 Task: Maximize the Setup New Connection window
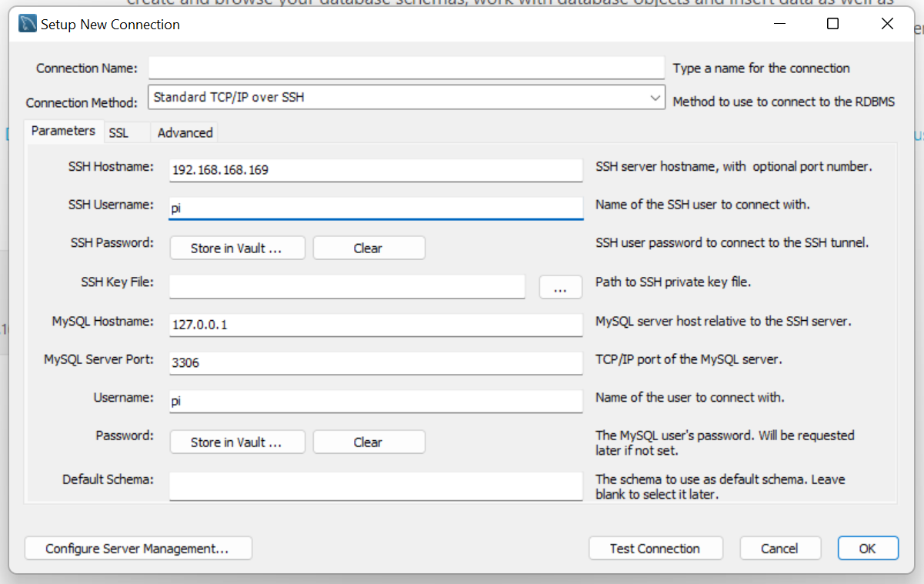(832, 24)
